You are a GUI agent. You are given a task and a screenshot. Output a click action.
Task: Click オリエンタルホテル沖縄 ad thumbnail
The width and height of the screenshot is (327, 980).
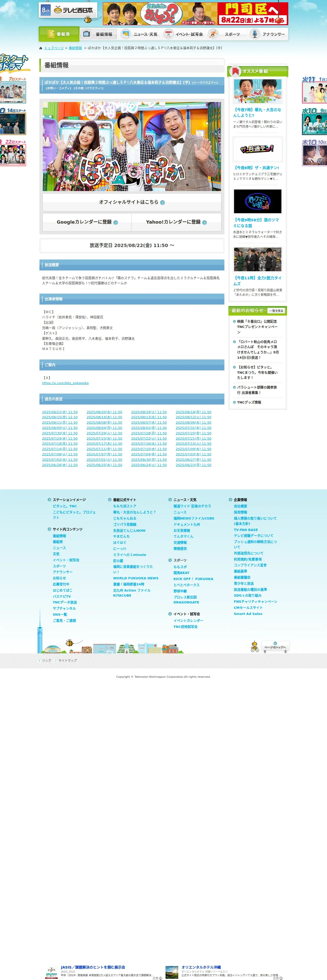click(x=172, y=972)
